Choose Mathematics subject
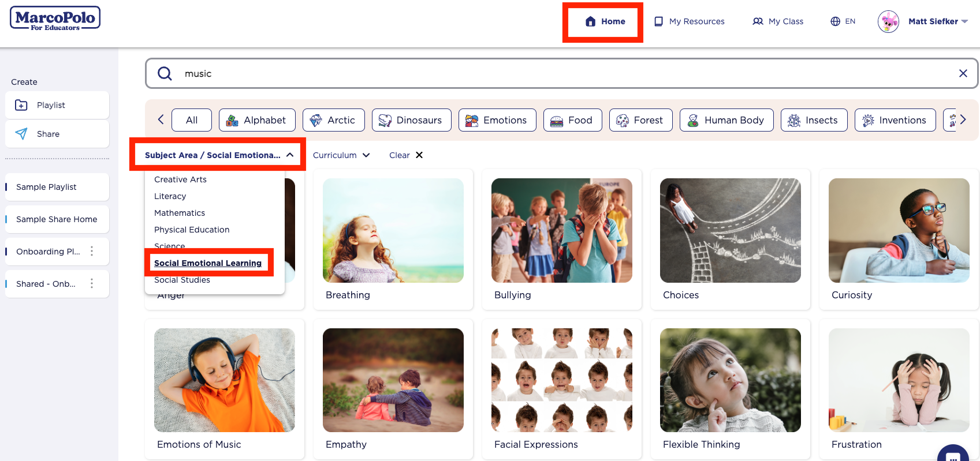The height and width of the screenshot is (461, 980). coord(180,213)
